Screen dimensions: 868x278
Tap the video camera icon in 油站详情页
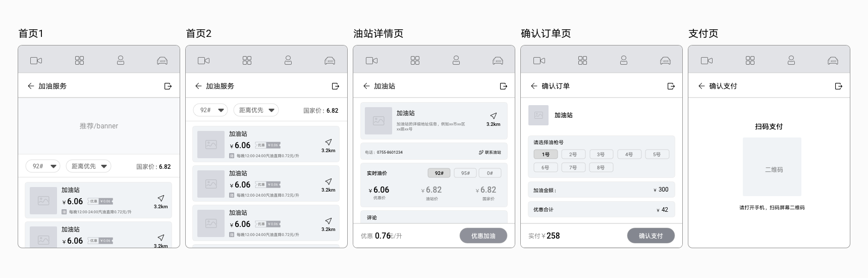(x=371, y=61)
